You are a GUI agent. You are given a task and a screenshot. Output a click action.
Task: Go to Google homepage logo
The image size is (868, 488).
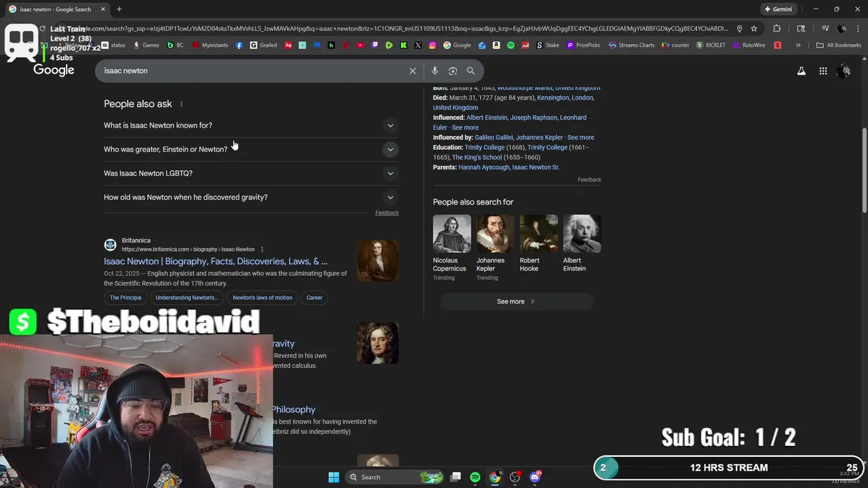coord(54,70)
